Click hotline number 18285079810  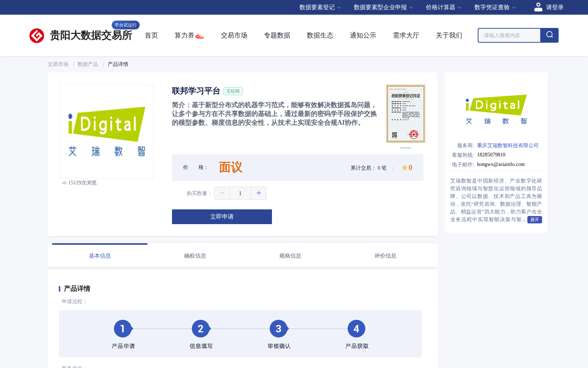tap(491, 155)
